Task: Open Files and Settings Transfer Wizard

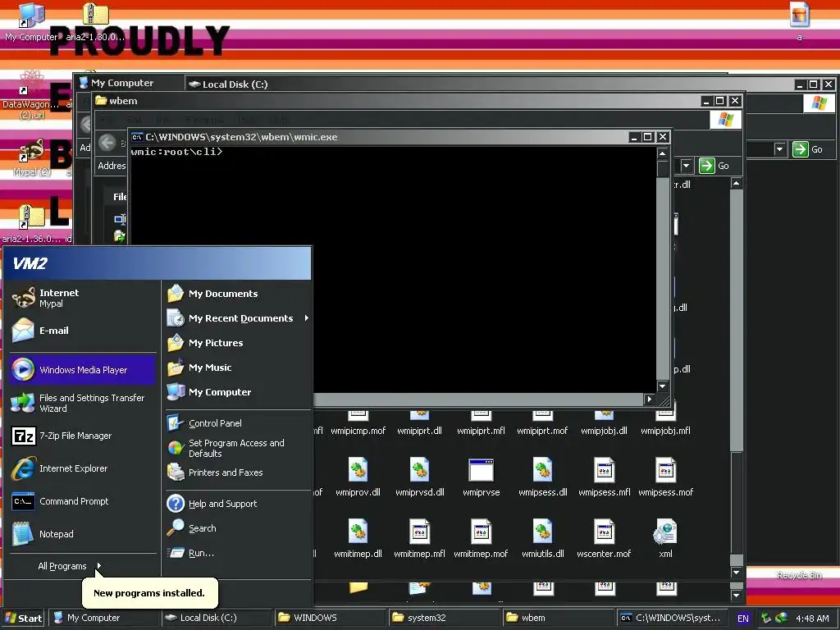Action: tap(82, 403)
